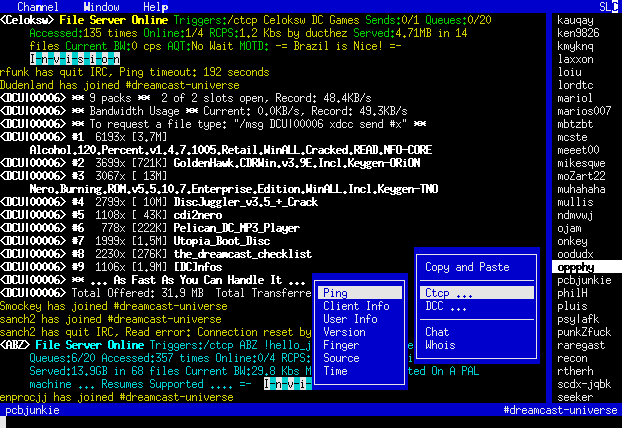This screenshot has width=622, height=428.
Task: Select user oodudx in nick list
Action: tap(575, 254)
